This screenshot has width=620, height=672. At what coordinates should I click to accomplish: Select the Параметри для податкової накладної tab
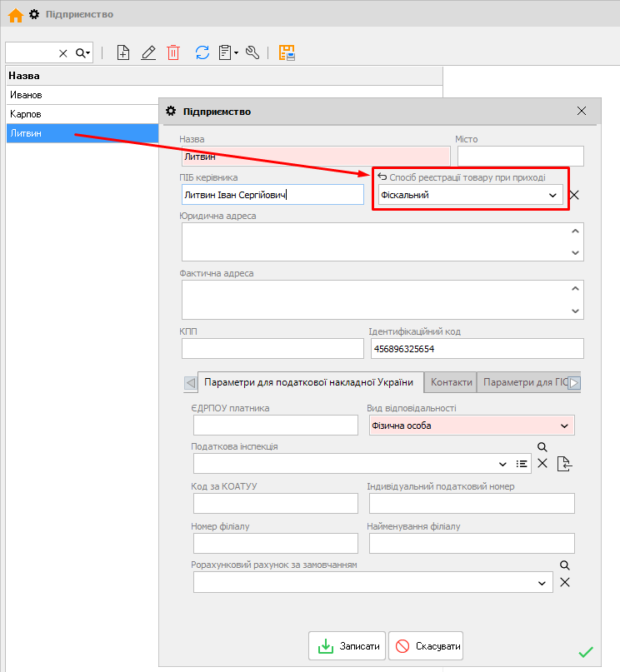click(309, 382)
